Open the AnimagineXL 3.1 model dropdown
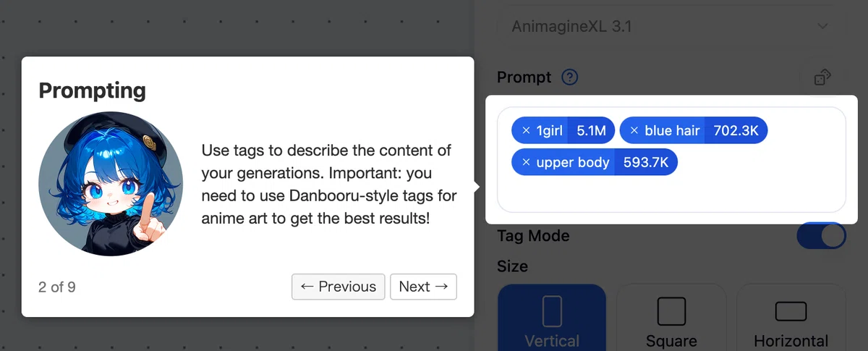The image size is (868, 351). point(671,27)
